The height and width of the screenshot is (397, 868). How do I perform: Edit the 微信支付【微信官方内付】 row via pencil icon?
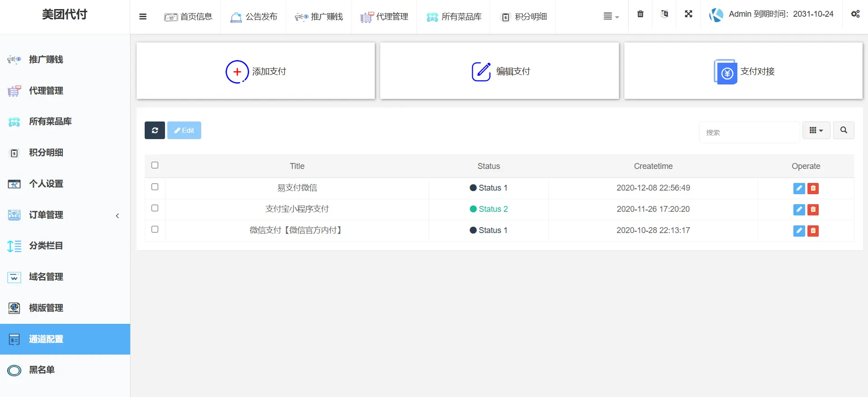pyautogui.click(x=799, y=231)
